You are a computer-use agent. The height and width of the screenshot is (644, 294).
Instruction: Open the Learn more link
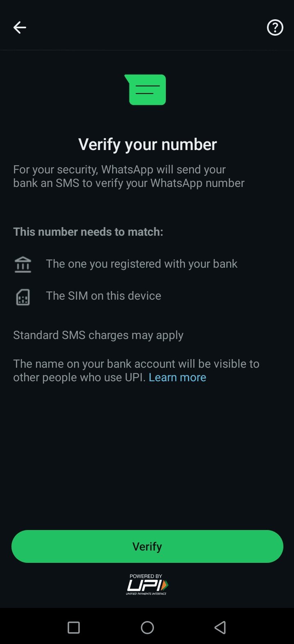(x=177, y=377)
